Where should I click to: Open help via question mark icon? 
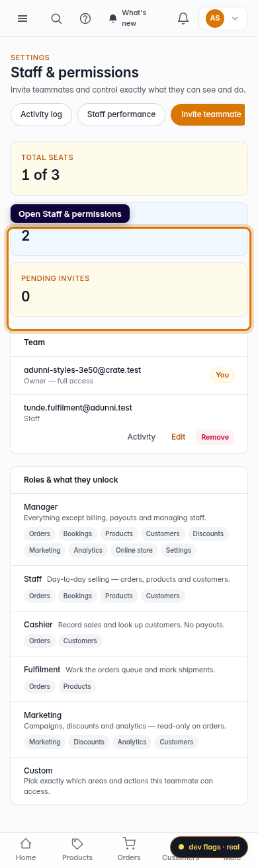pos(85,19)
